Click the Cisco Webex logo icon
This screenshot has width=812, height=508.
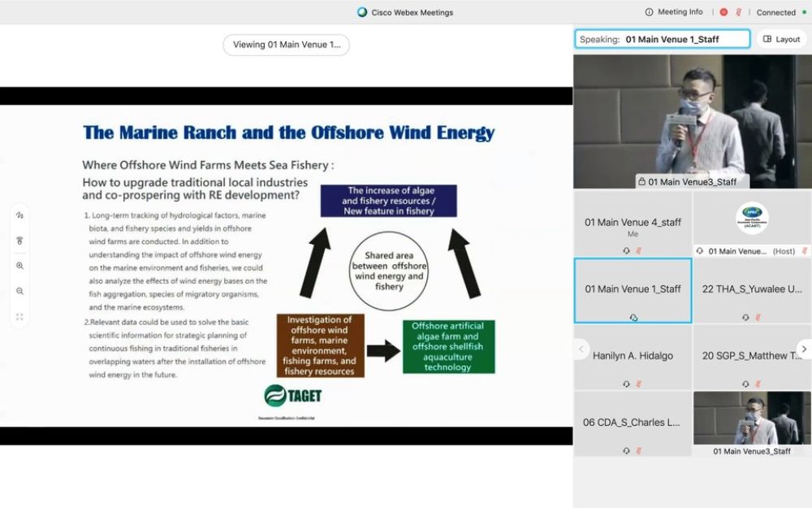(362, 12)
